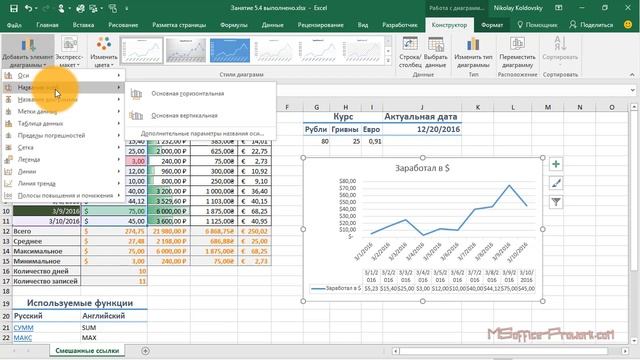This screenshot has width=640, height=360.
Task: Click the smiley feedback icon
Action: pyautogui.click(x=628, y=24)
